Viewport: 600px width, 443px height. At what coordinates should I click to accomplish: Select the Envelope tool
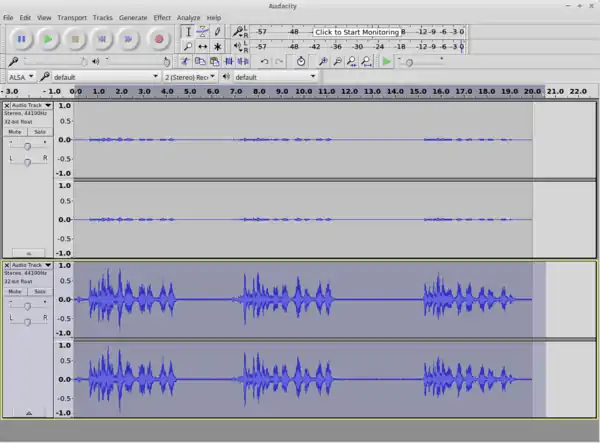click(x=203, y=32)
